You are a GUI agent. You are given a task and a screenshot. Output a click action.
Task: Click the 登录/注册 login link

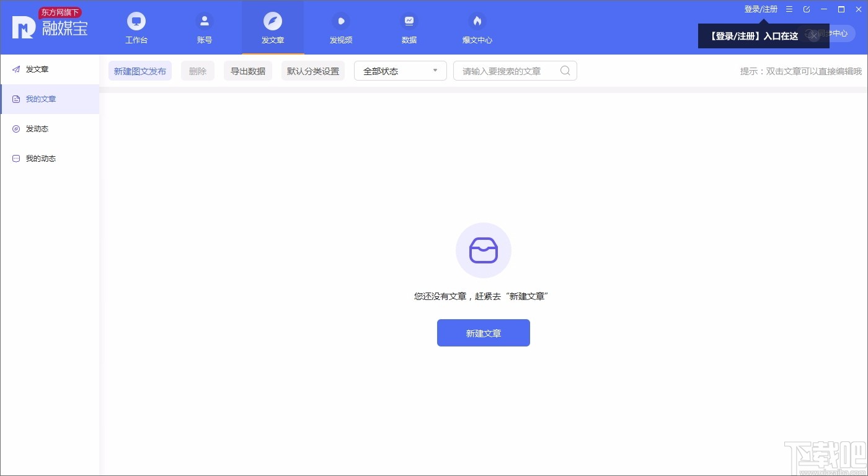(761, 9)
